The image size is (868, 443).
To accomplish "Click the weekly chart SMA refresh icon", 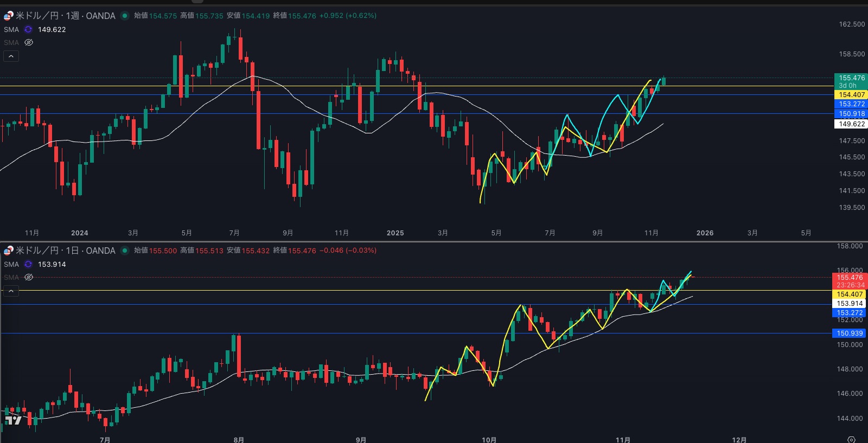I will (x=28, y=30).
